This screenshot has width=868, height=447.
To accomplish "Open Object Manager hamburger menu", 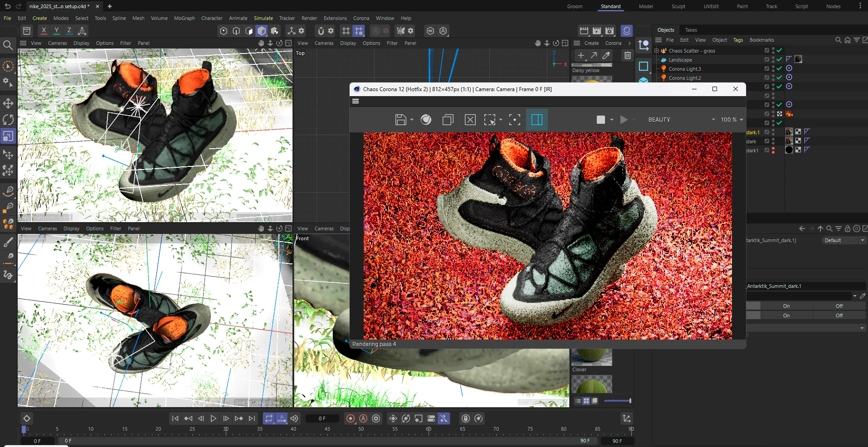I will point(658,40).
